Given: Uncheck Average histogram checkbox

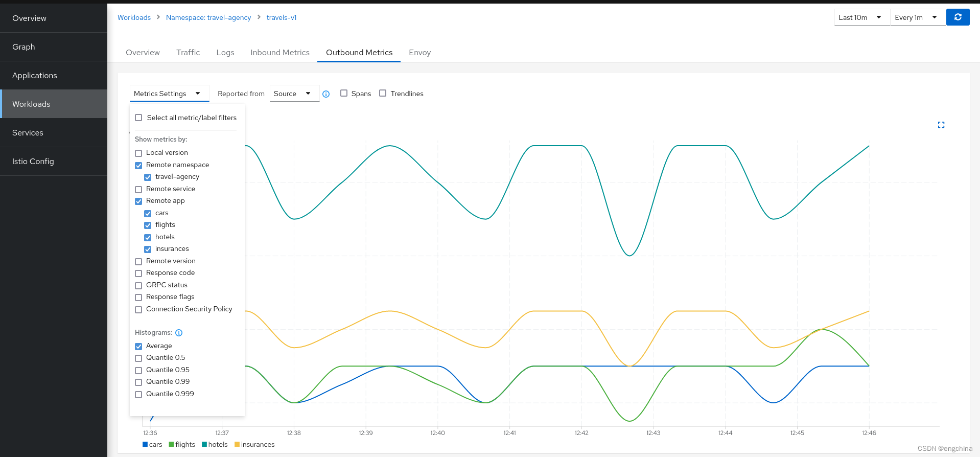Looking at the screenshot, I should pyautogui.click(x=138, y=346).
